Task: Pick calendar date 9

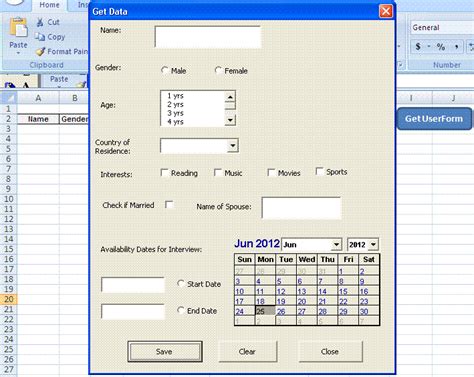Action: (368, 281)
